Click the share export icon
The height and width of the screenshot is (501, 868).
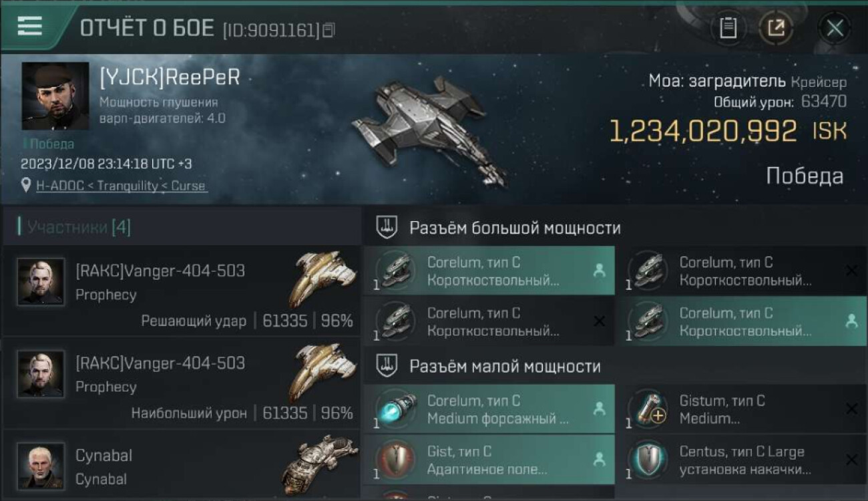[x=776, y=28]
